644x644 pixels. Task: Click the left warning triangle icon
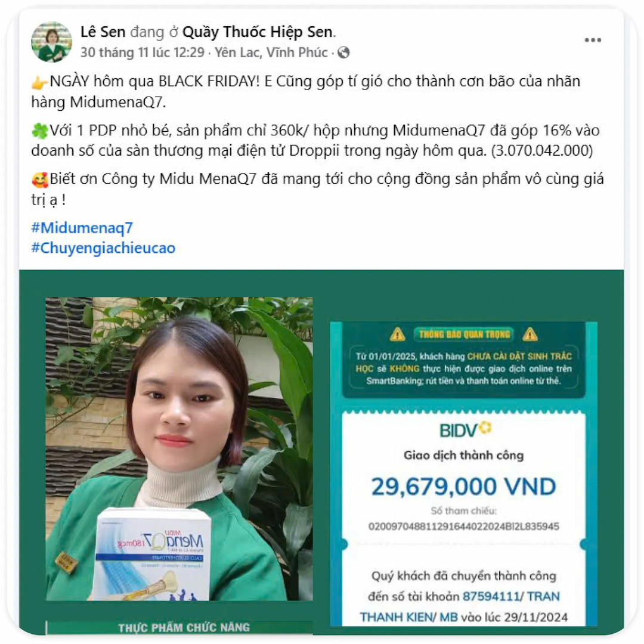[x=397, y=335]
